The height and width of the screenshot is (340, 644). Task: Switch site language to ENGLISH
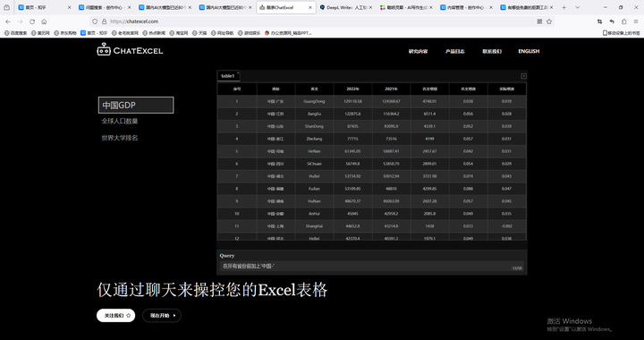tap(529, 51)
